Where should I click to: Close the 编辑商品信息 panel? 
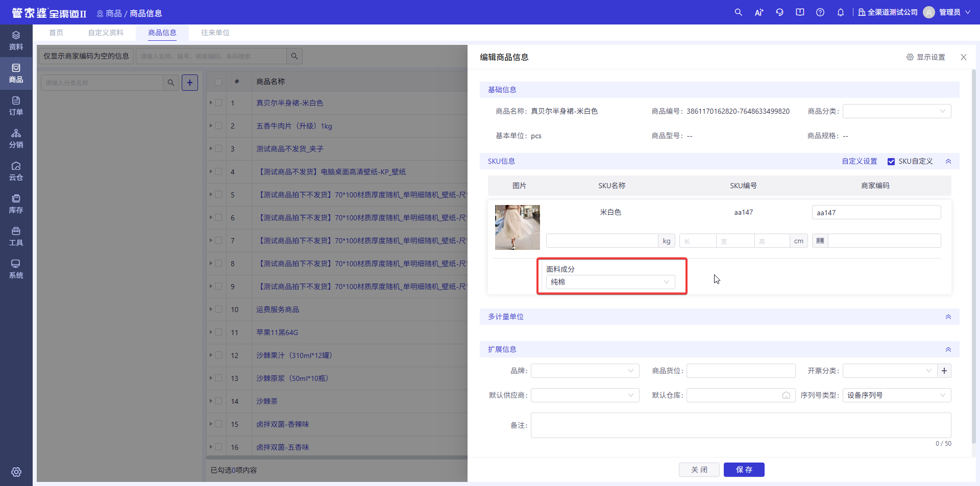[964, 57]
